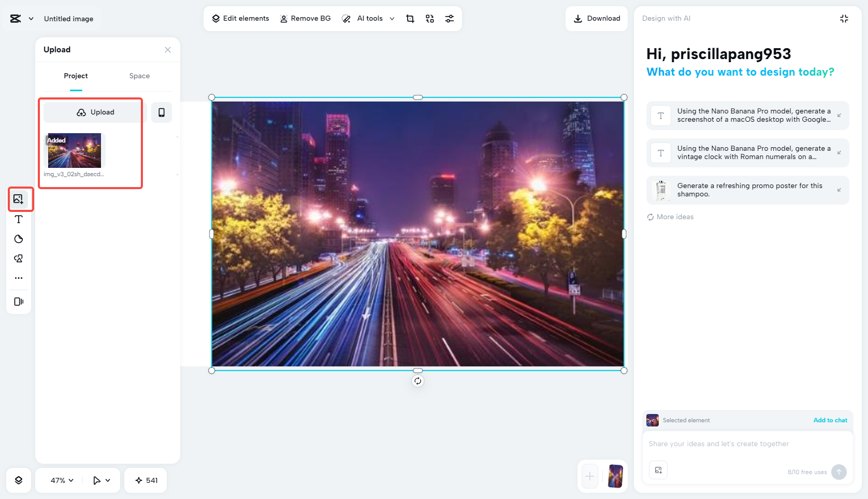The height and width of the screenshot is (499, 868).
Task: Switch to the Space tab
Action: click(x=139, y=76)
